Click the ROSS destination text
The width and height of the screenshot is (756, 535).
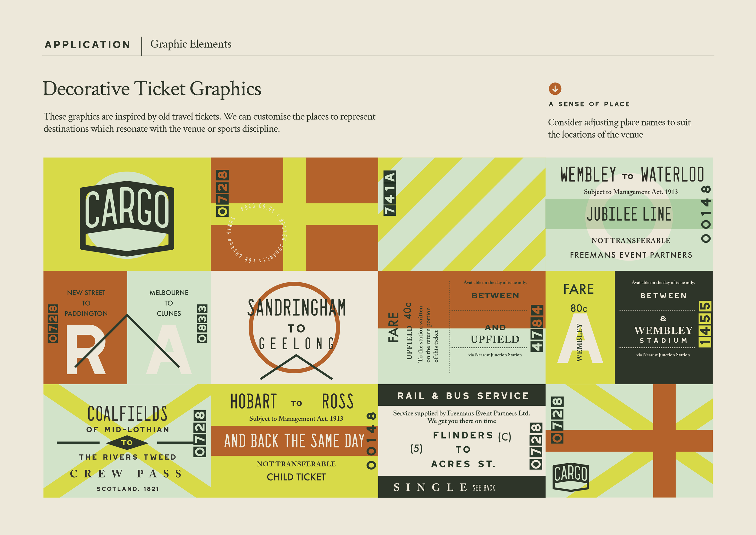(337, 402)
